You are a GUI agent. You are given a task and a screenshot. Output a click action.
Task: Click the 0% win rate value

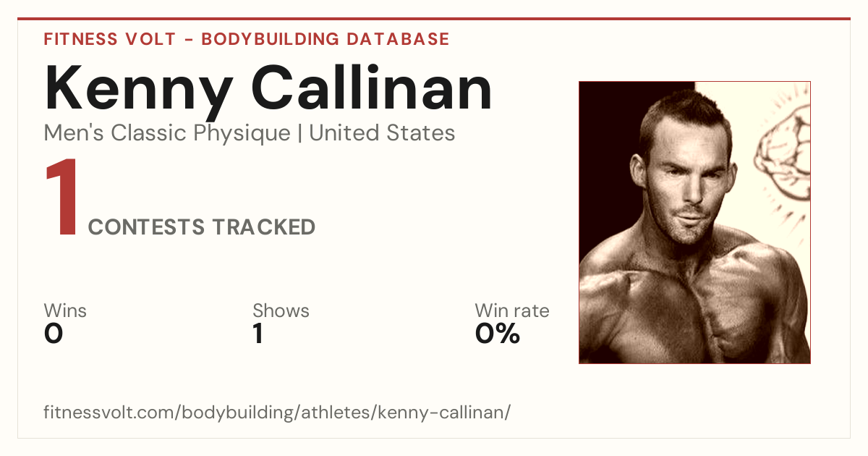pyautogui.click(x=497, y=334)
